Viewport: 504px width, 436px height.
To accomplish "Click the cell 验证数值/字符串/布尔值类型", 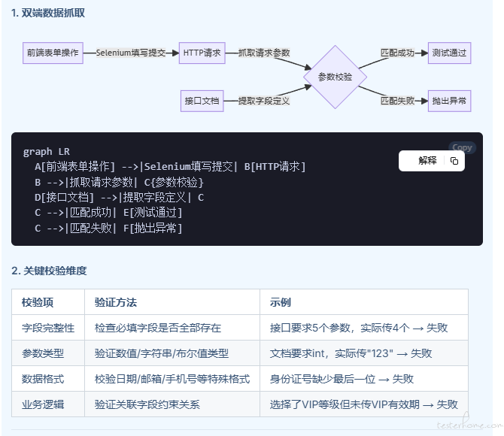I will (172, 353).
